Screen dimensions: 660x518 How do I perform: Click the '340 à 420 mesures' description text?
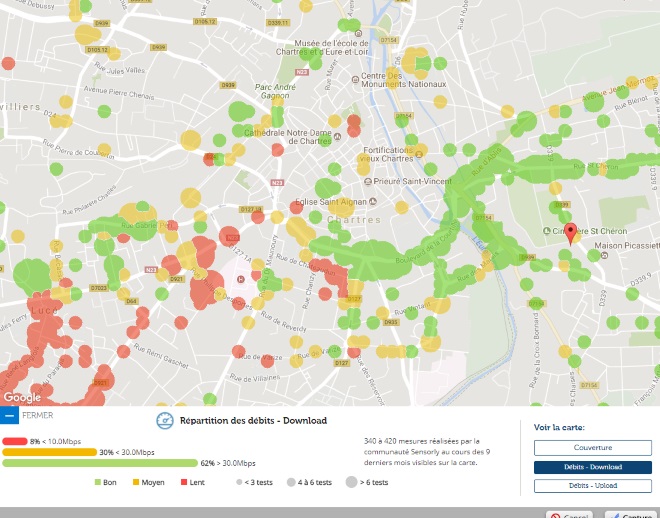[427, 452]
